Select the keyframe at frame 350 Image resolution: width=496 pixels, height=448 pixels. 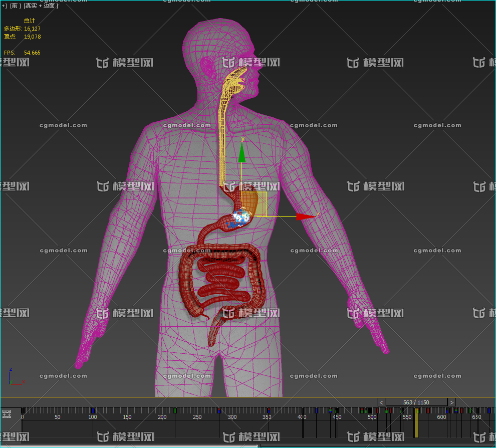tap(269, 411)
